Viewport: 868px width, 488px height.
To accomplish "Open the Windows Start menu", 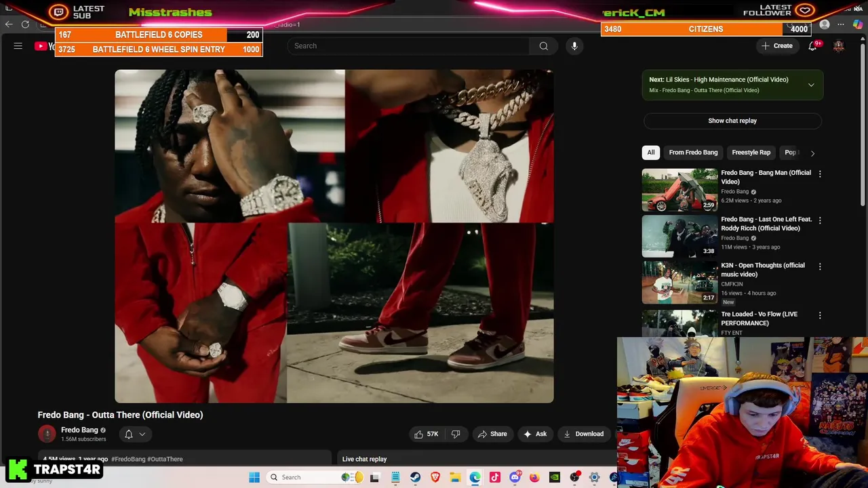I will 254,477.
